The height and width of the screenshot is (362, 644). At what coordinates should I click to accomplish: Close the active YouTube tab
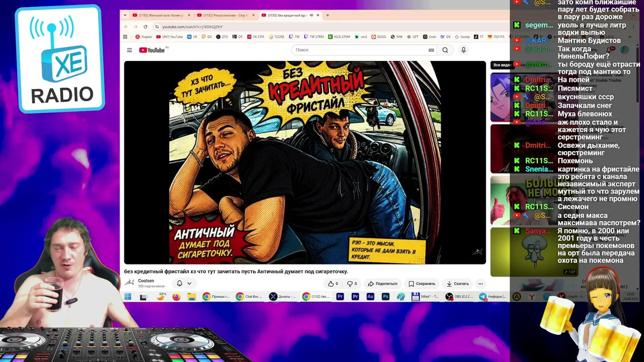[318, 15]
